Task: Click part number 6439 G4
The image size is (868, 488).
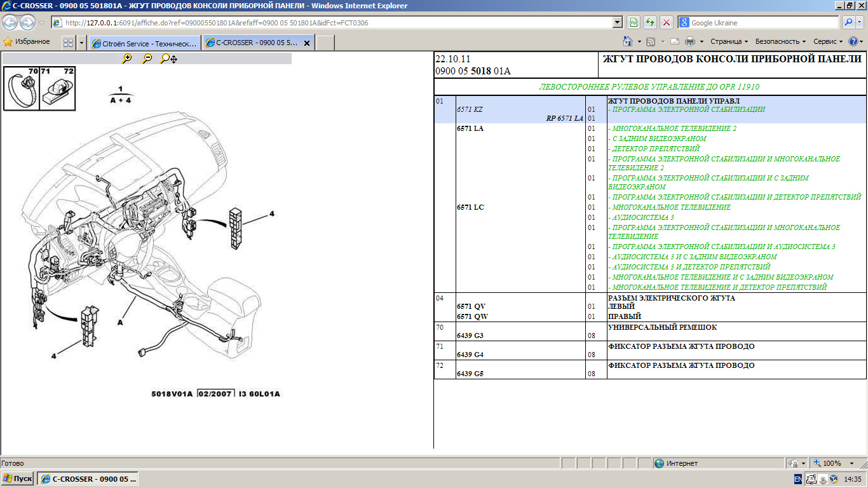Action: 470,355
